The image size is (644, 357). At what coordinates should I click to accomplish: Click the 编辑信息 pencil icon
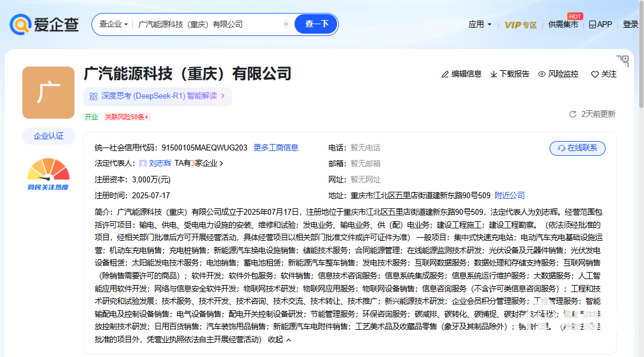click(445, 74)
